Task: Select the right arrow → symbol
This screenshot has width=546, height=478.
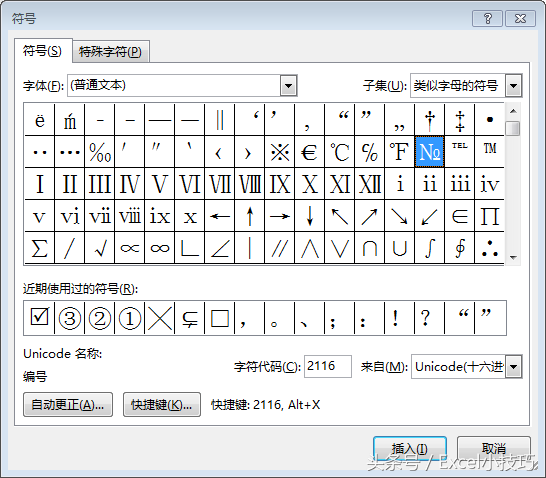Action: pyautogui.click(x=279, y=216)
